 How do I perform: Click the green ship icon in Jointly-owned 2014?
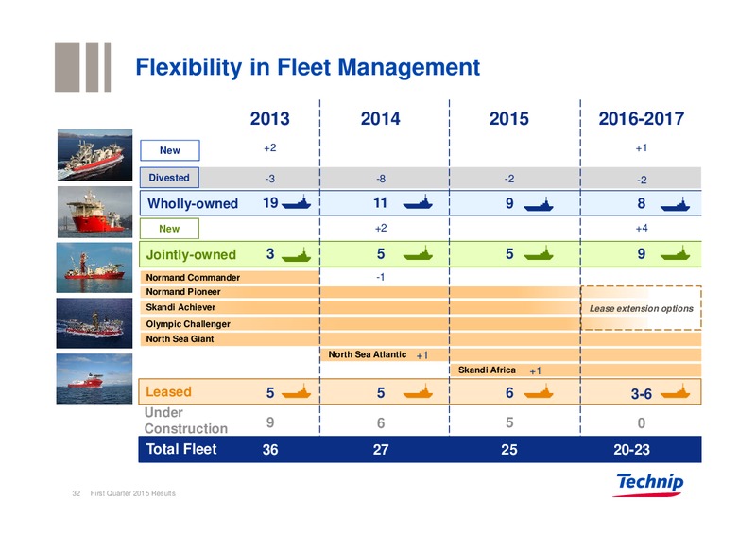click(418, 253)
